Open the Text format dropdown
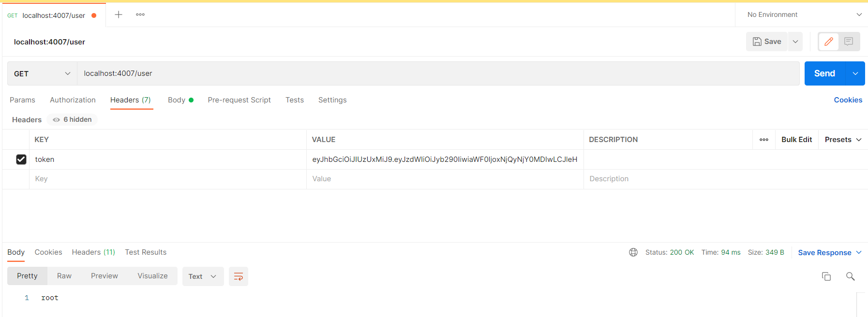 pyautogui.click(x=203, y=276)
